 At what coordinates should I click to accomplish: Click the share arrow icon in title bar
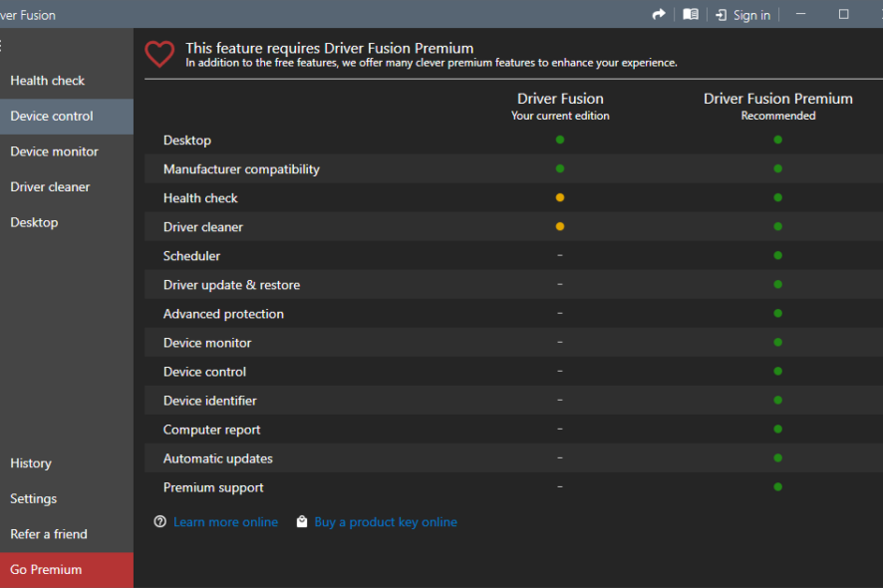click(659, 15)
